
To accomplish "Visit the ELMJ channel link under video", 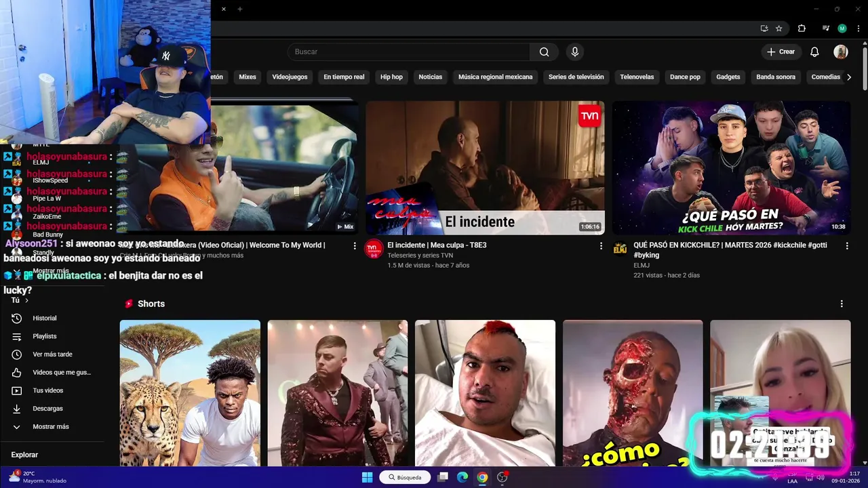I will (642, 265).
